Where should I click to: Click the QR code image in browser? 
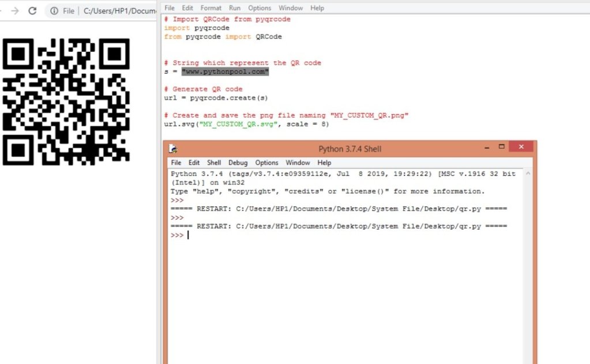click(66, 102)
